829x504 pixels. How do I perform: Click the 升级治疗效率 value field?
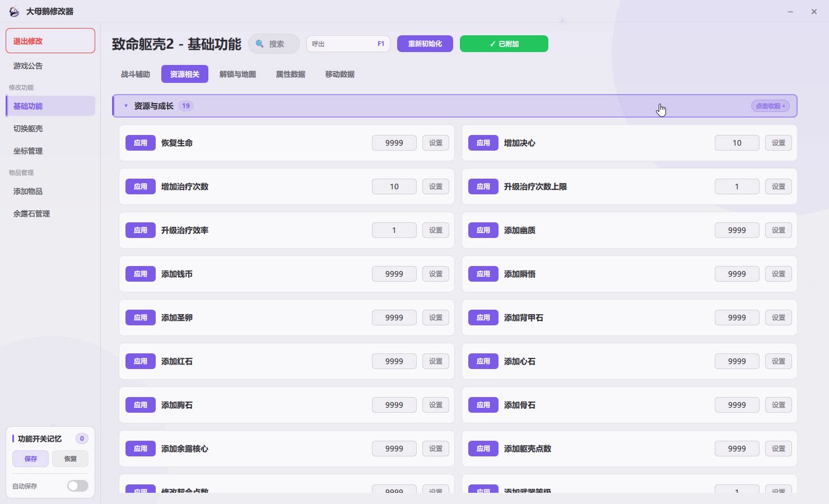tap(394, 230)
